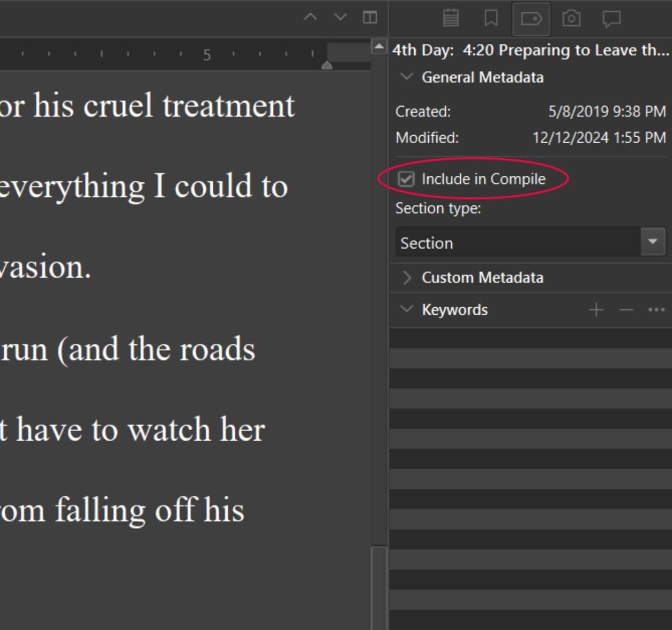
Task: Go to previous document with up arrow
Action: [310, 17]
